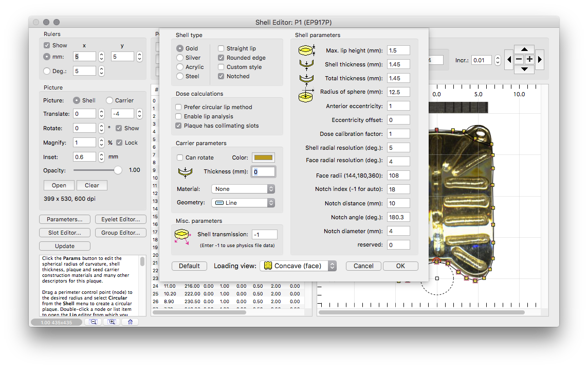Select the Carrier picture radio button
The width and height of the screenshot is (588, 368).
[109, 101]
